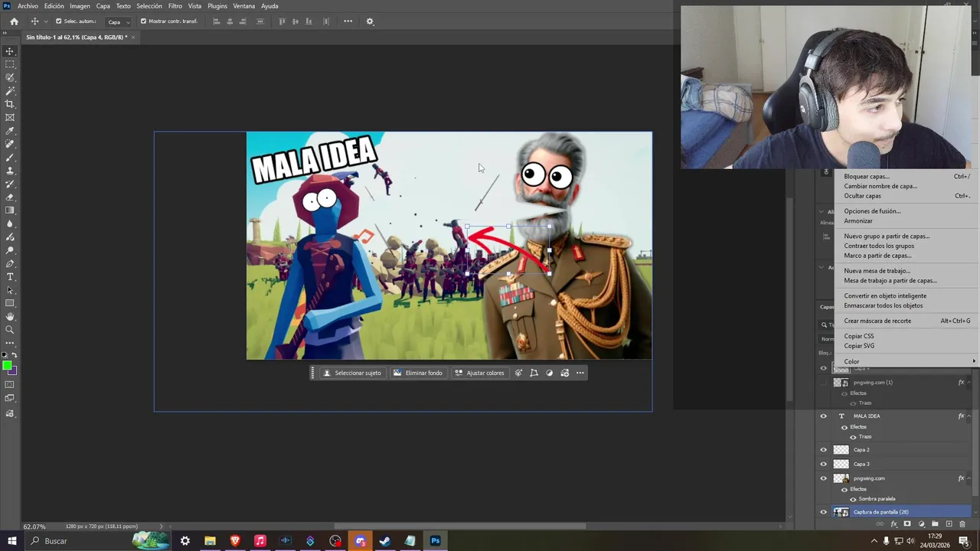
Task: Click the Eliminar fondo button
Action: coord(418,373)
